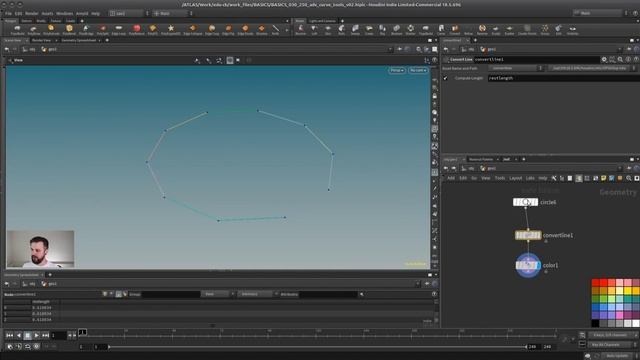Open the Keys channels dropdown near timeline
Viewport: 640px width, 360px height.
(x=612, y=335)
